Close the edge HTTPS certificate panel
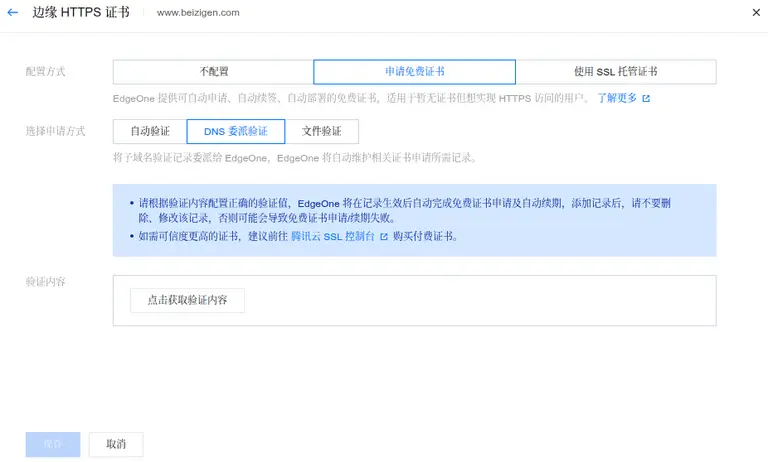768x462 pixels. tap(756, 13)
